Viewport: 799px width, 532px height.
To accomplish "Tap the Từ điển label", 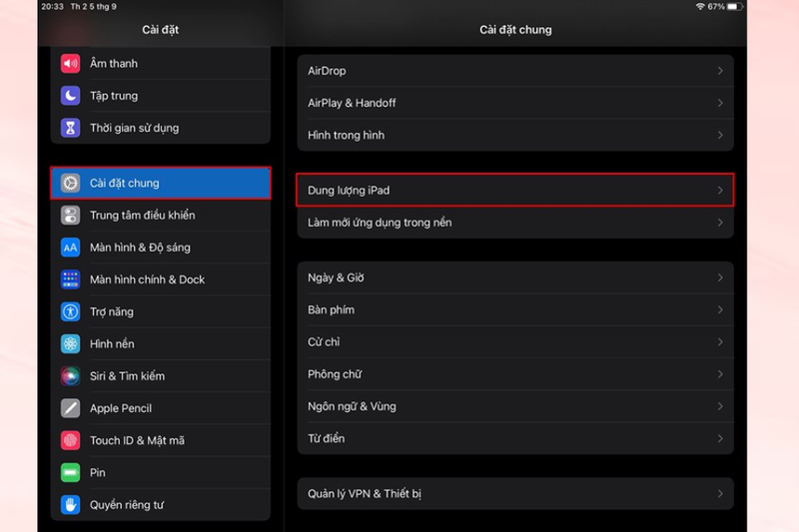I will point(327,438).
